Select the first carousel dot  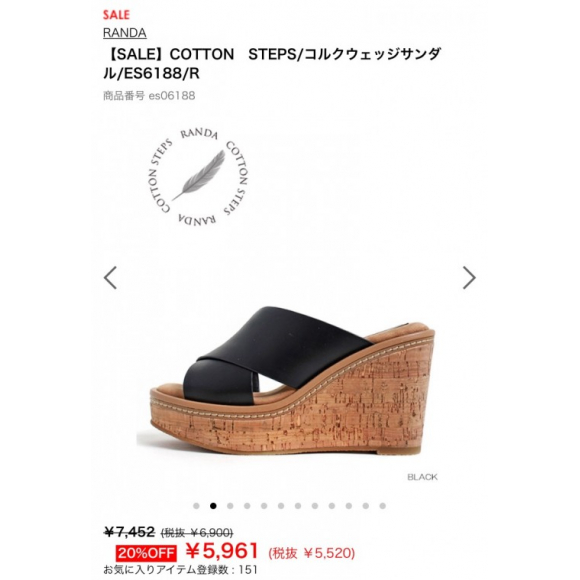[x=196, y=506]
